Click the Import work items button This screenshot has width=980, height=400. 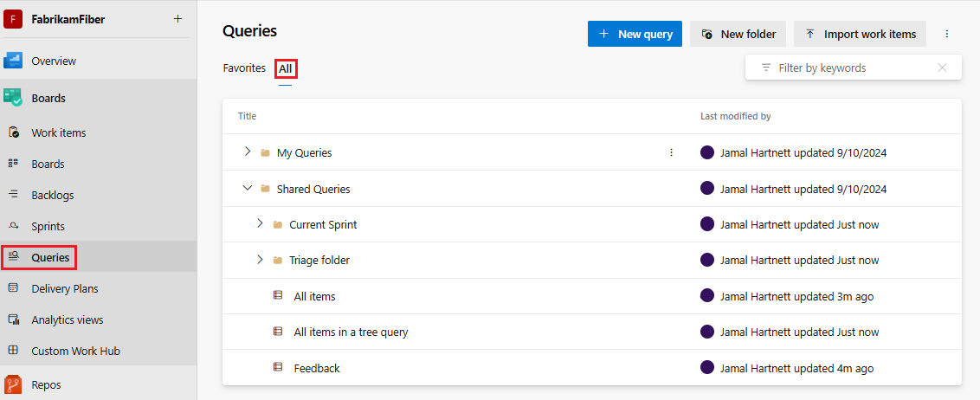860,34
